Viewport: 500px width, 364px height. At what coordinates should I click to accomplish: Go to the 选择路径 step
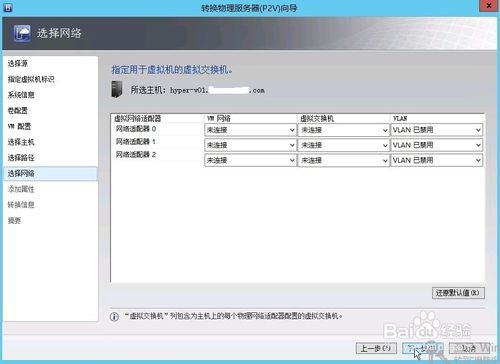[x=21, y=158]
